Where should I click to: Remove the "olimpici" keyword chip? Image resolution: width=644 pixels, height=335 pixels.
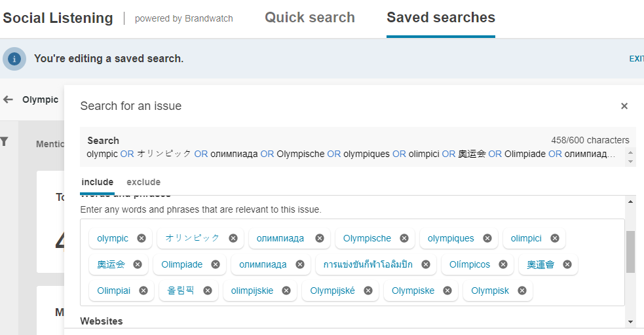tap(555, 238)
